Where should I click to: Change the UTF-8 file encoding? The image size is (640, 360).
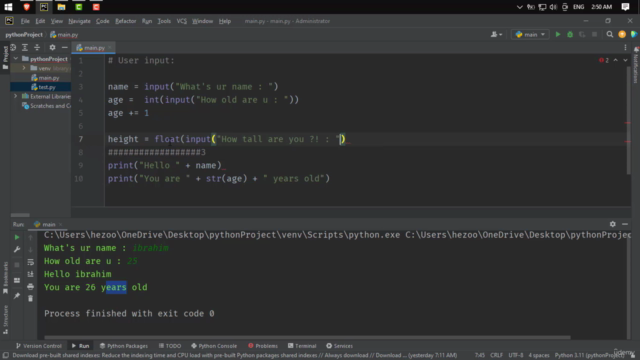tap(516, 356)
